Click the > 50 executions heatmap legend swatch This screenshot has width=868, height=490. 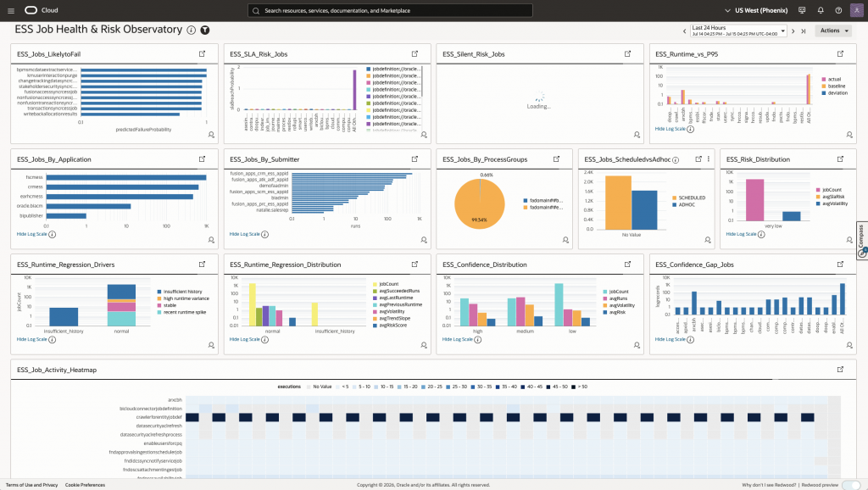click(x=574, y=387)
